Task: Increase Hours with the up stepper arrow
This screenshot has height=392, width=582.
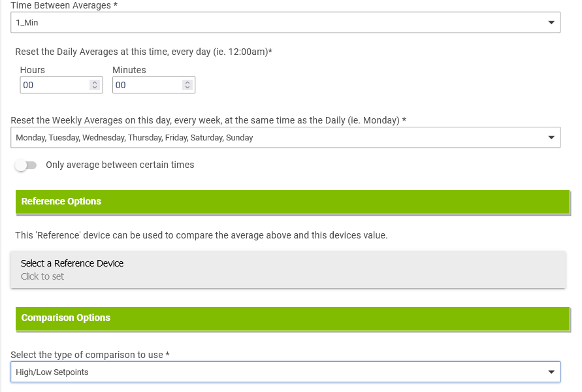Action: pyautogui.click(x=95, y=83)
